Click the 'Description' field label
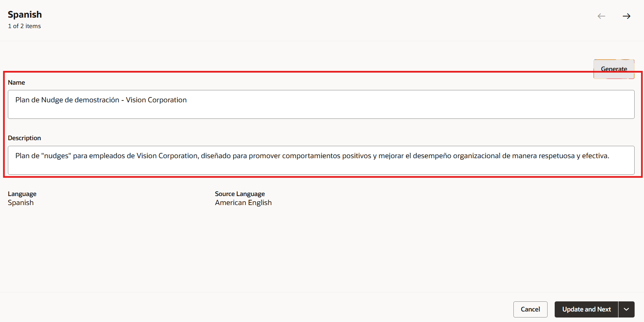644x322 pixels. tap(24, 138)
